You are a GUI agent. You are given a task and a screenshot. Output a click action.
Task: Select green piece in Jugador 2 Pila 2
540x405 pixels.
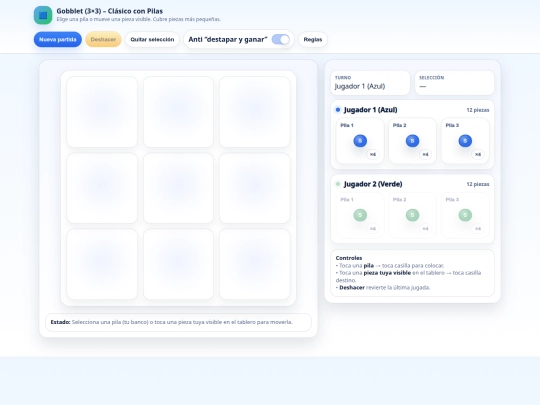click(x=412, y=215)
